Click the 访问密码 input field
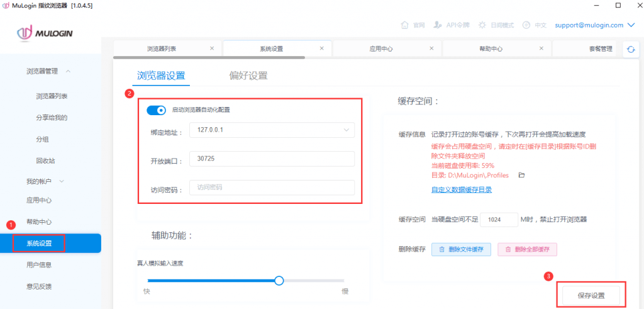This screenshot has height=309, width=644. pyautogui.click(x=274, y=188)
